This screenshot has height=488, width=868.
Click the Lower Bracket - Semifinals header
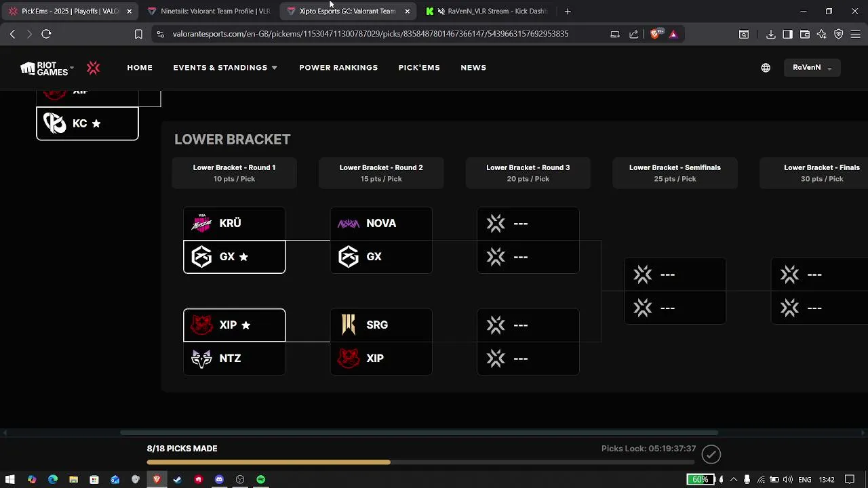[x=675, y=173]
